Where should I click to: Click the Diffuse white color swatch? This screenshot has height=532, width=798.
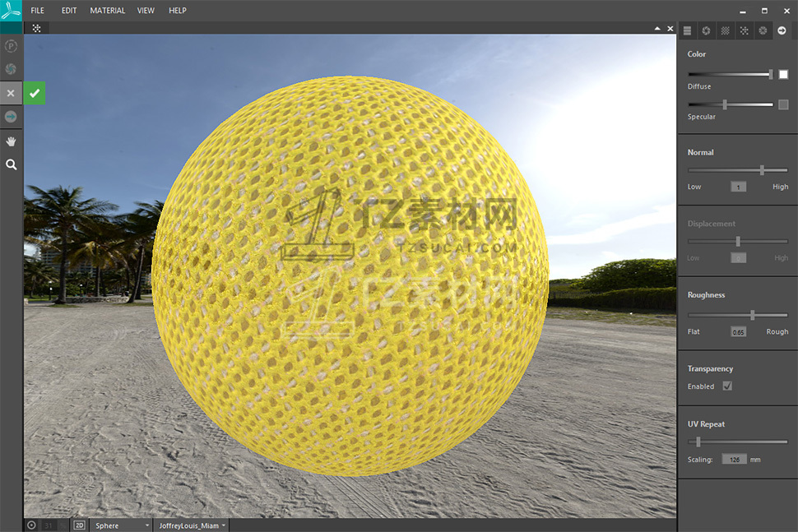[784, 75]
